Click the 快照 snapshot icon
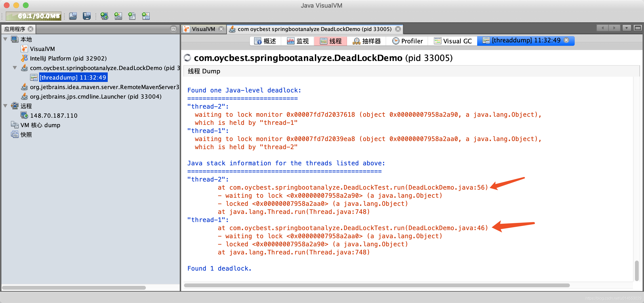644x303 pixels. [15, 134]
